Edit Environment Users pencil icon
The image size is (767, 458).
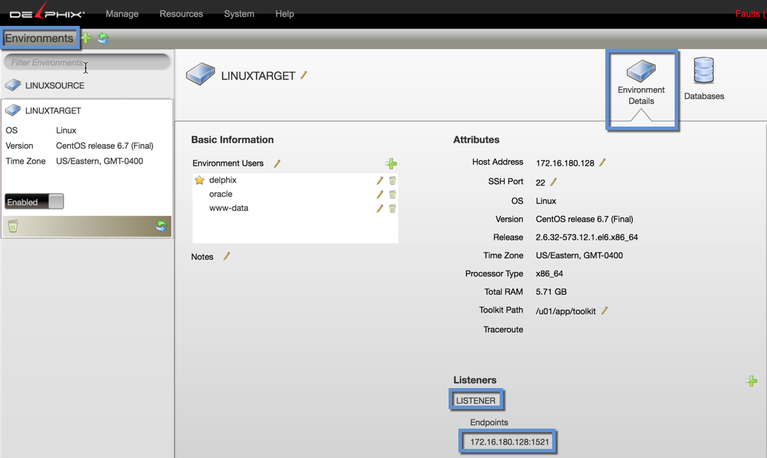(277, 163)
